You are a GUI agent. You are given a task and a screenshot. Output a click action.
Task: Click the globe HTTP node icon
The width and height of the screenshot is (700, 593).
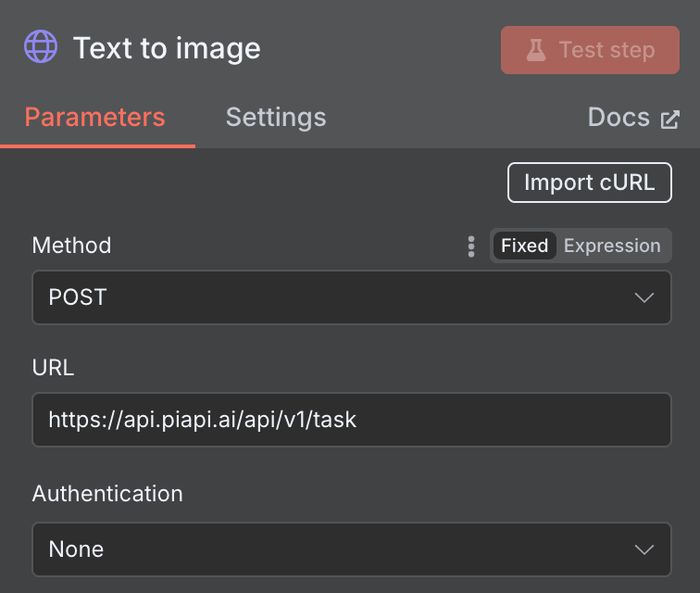pyautogui.click(x=41, y=47)
